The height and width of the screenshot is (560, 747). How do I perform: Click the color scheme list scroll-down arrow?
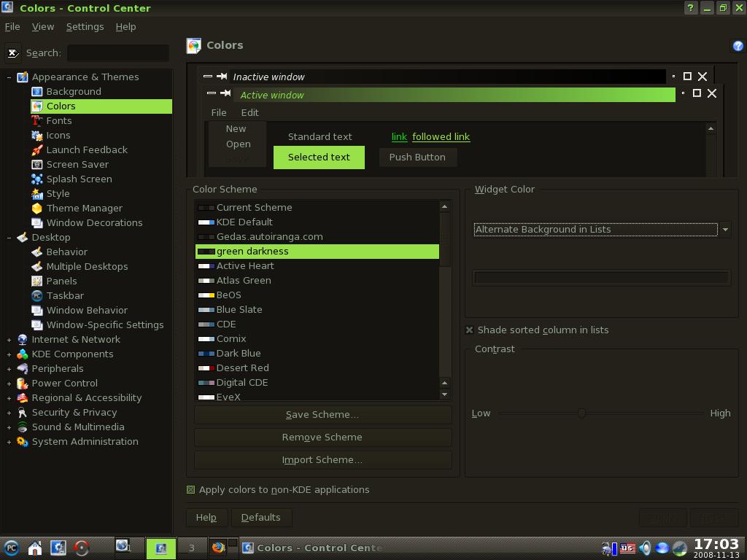(444, 394)
